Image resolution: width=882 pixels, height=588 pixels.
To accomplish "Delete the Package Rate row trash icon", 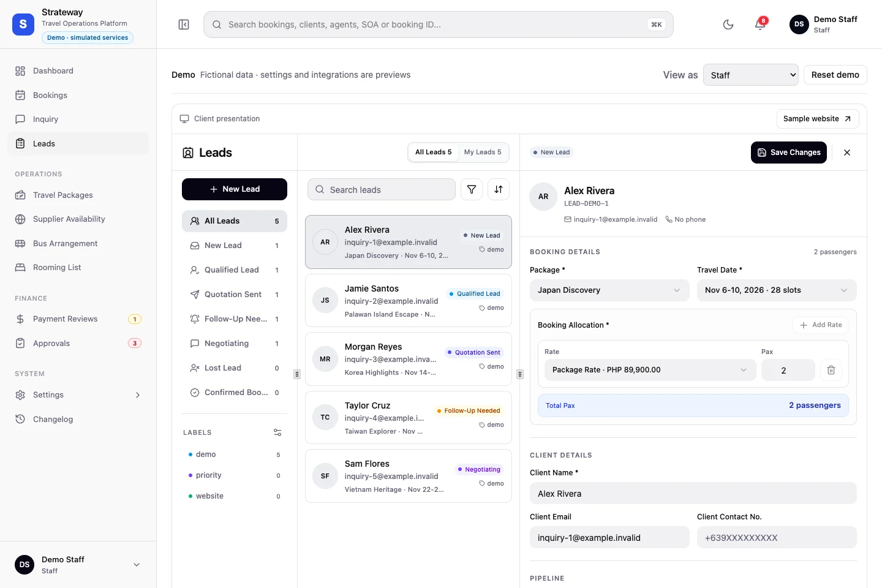I will click(x=831, y=370).
